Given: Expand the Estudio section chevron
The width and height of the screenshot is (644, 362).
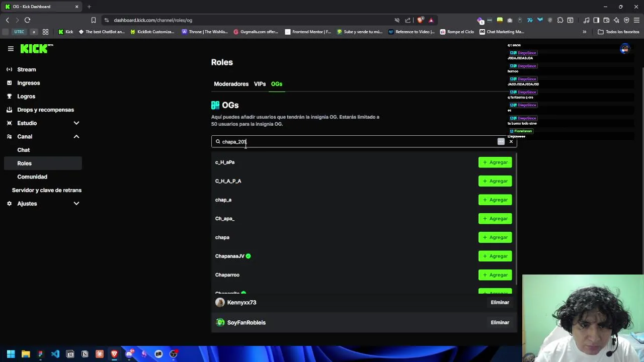Looking at the screenshot, I should click(76, 123).
